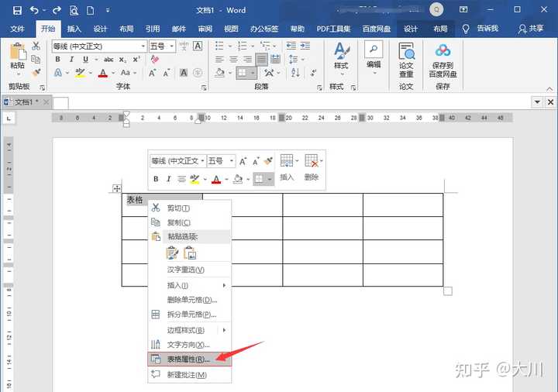Choose 文字方向(X) in context menu
This screenshot has height=392, width=558.
tap(190, 344)
